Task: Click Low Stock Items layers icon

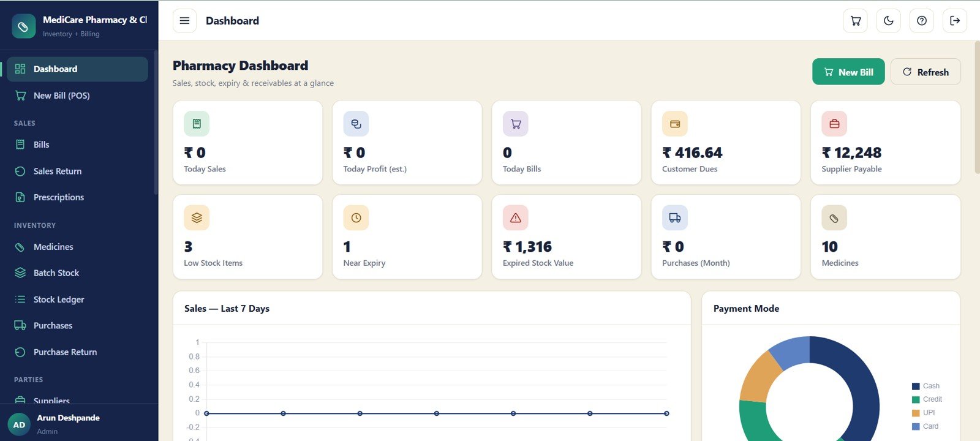Action: pyautogui.click(x=197, y=217)
